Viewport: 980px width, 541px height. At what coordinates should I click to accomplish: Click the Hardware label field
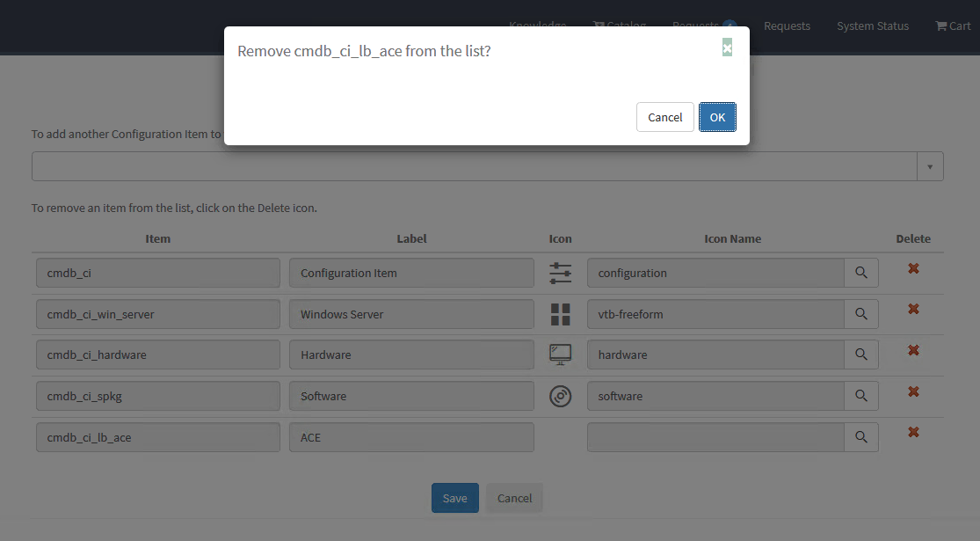[411, 355]
